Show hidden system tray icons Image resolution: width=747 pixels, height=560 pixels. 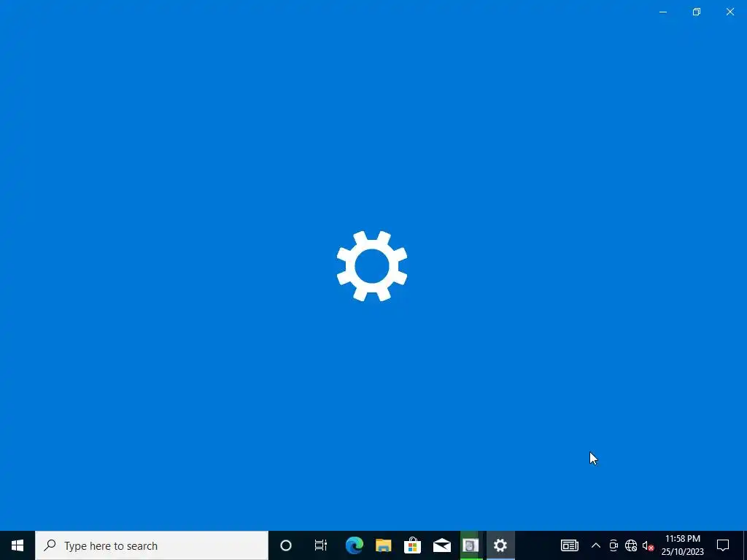[595, 545]
